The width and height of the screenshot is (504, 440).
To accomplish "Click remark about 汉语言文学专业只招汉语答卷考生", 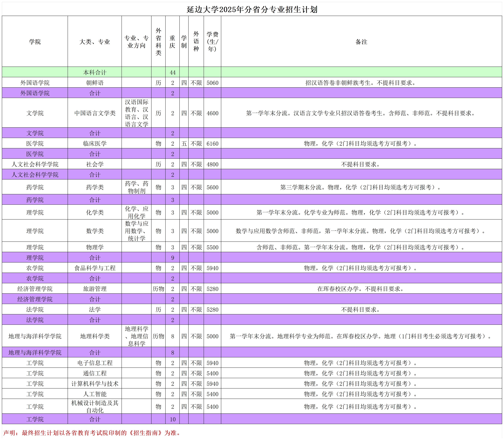I will click(361, 113).
